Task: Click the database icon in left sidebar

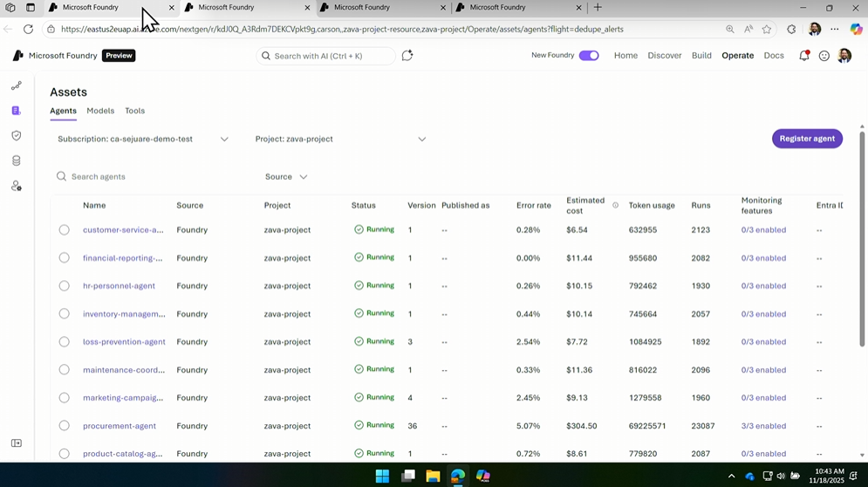Action: coord(16,161)
